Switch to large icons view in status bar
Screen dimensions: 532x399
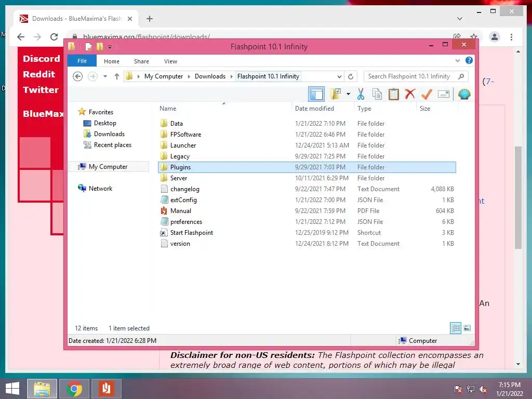tap(467, 328)
